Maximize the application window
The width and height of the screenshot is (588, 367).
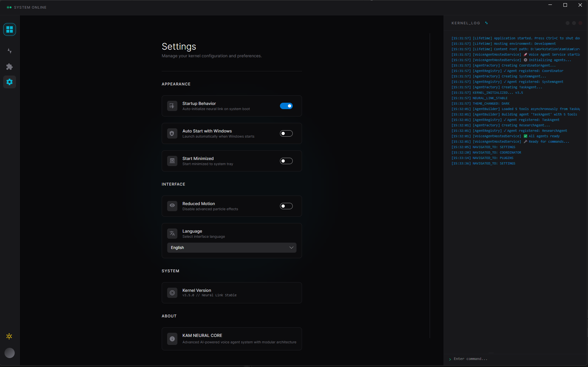565,5
